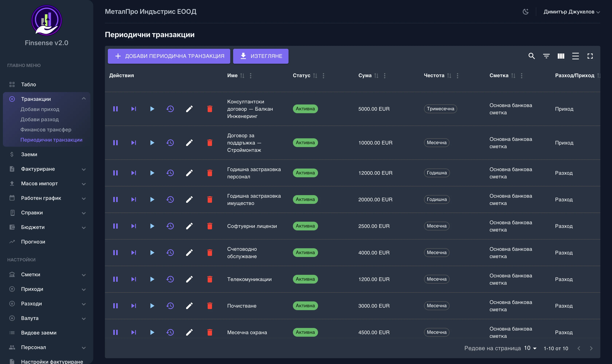This screenshot has width=612, height=364.
Task: Select Добави разход submenu item
Action: click(40, 119)
